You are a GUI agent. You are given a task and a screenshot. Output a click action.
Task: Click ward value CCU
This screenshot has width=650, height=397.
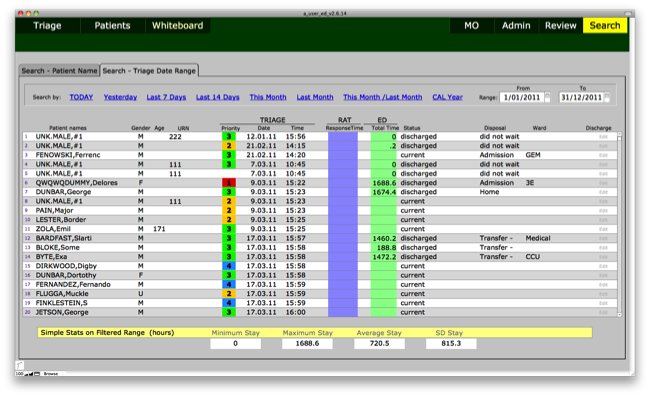pyautogui.click(x=533, y=257)
